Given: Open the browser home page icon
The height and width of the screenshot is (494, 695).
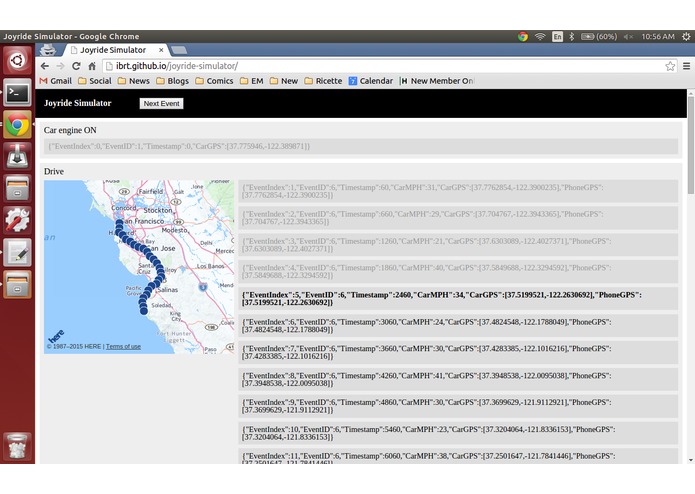Looking at the screenshot, I should click(x=92, y=66).
